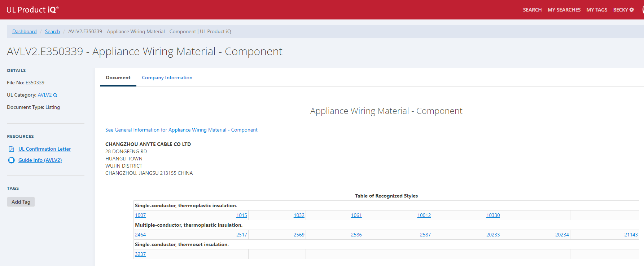Open style 2586 link
Viewport: 644px width, 266px height.
pyautogui.click(x=356, y=235)
